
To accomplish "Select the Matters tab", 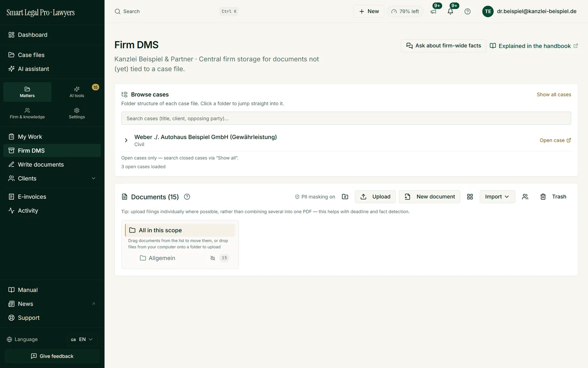I will (27, 92).
